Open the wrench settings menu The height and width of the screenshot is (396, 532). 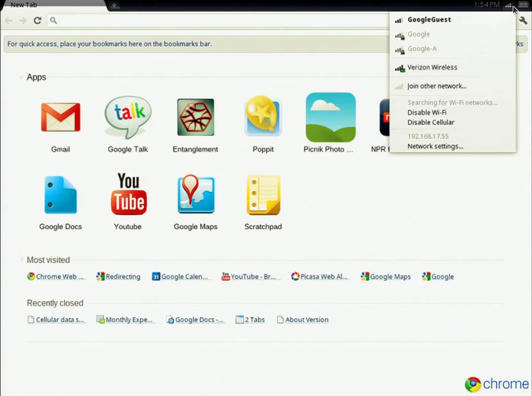pos(523,20)
